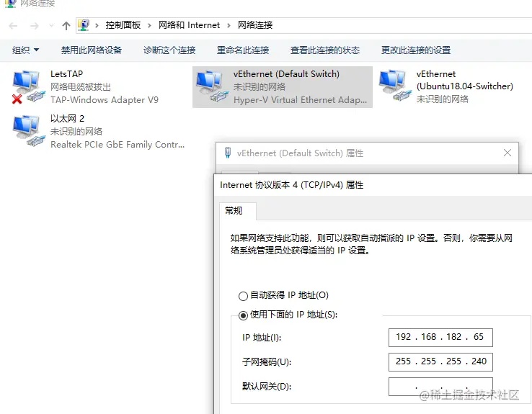
Task: Navigate to 网络和 Internet in the breadcrumb
Action: coord(189,25)
